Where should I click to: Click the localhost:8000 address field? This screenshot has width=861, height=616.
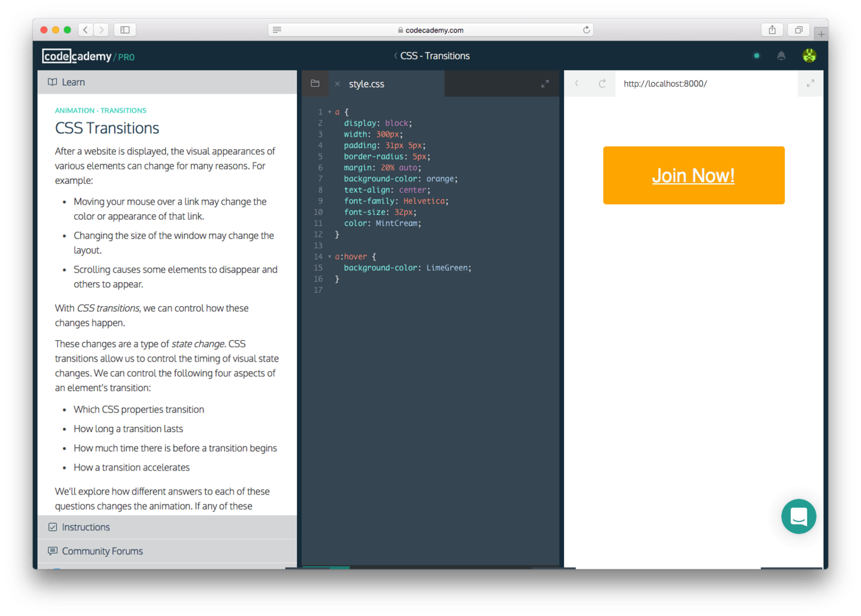[666, 83]
